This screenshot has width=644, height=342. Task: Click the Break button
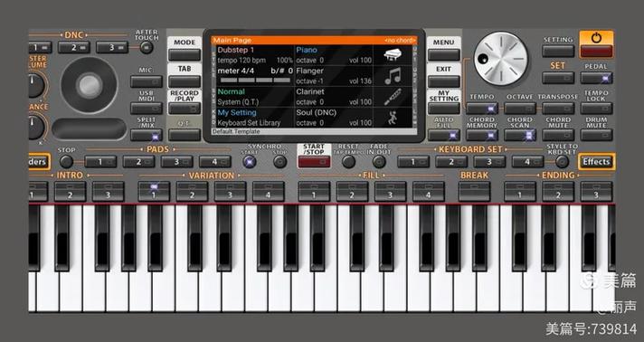[x=474, y=192]
